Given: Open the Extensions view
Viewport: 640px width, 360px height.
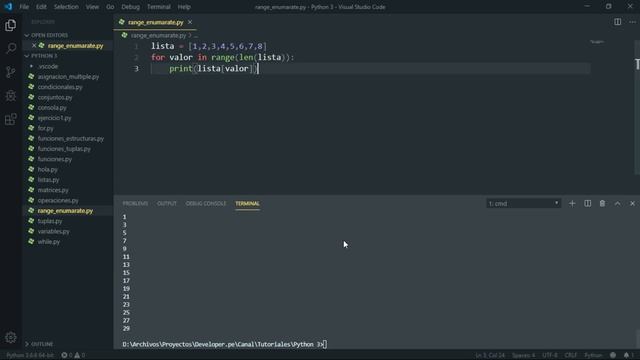Looking at the screenshot, I should 11,119.
